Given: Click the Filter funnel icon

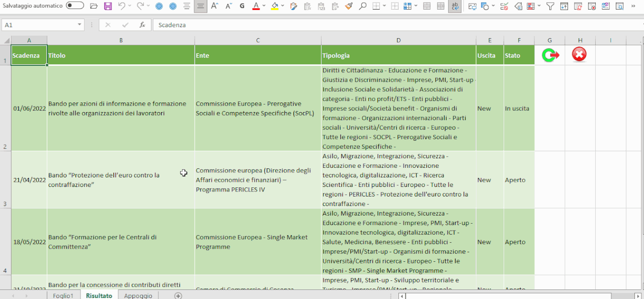Looking at the screenshot, I should [x=550, y=6].
